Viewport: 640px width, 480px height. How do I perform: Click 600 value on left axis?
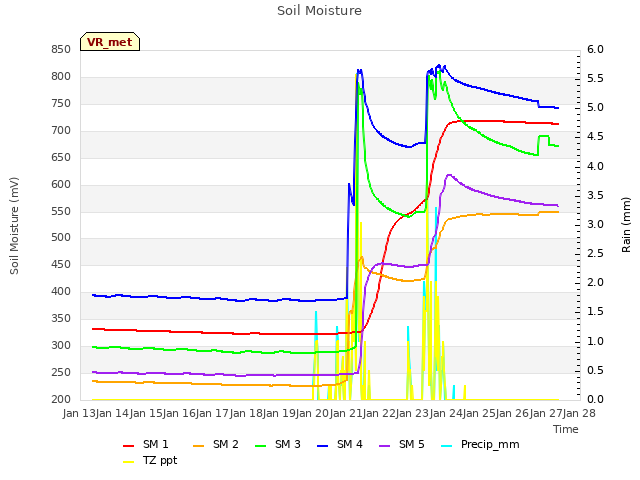pos(61,184)
